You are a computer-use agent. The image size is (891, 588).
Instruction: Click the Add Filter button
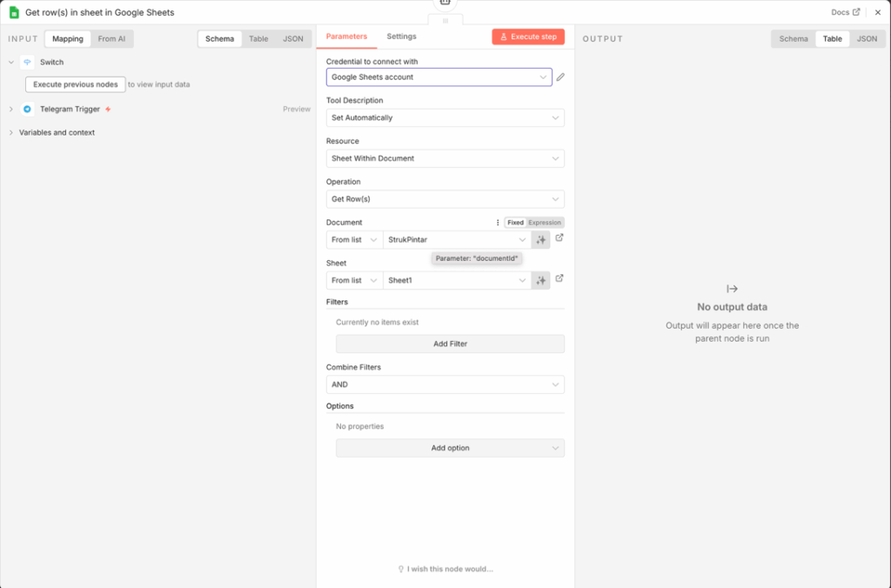click(x=450, y=344)
